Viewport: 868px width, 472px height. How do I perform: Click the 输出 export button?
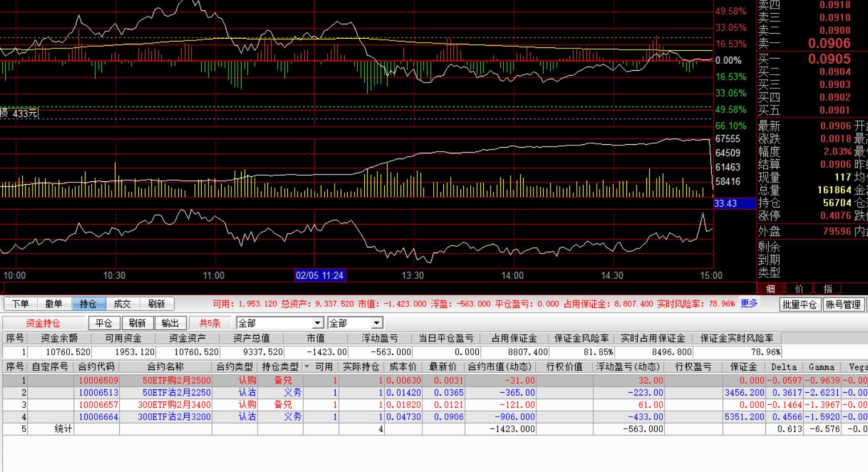[170, 323]
